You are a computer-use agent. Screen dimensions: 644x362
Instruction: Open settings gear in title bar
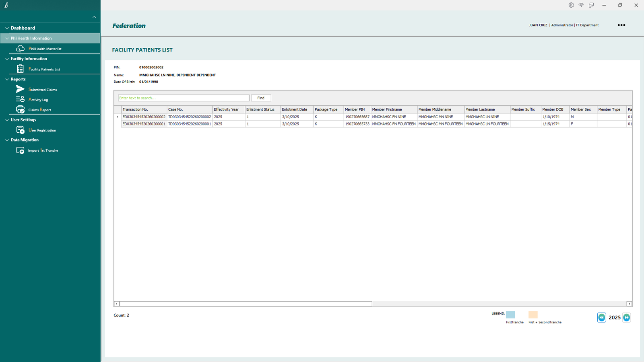(x=571, y=5)
